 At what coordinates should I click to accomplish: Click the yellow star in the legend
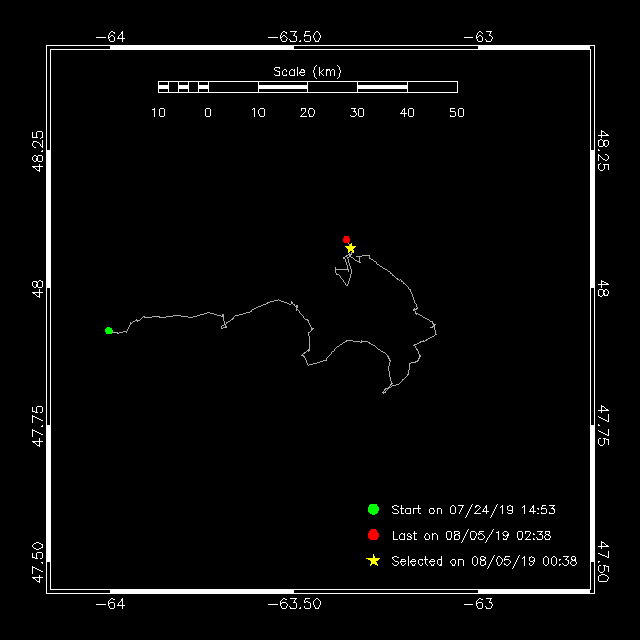point(373,561)
